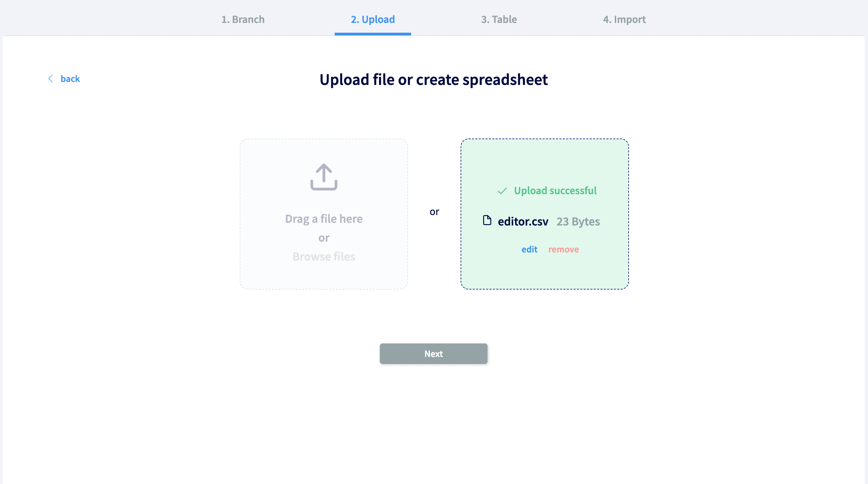Click the or divider between panels
This screenshot has width=868, height=484.
point(435,212)
